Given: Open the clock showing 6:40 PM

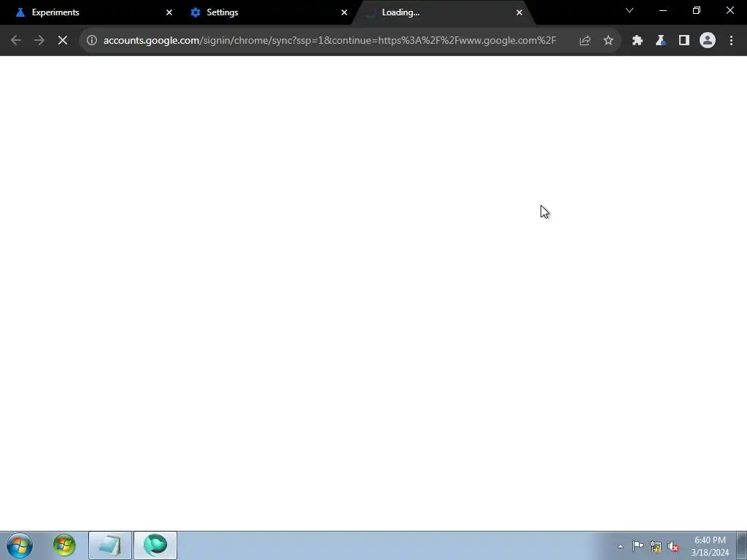Looking at the screenshot, I should [x=710, y=546].
